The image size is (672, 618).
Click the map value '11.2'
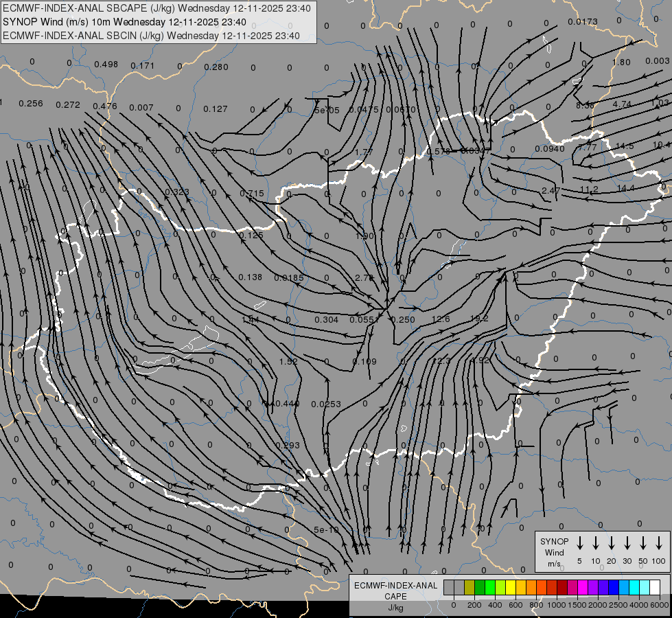[589, 190]
